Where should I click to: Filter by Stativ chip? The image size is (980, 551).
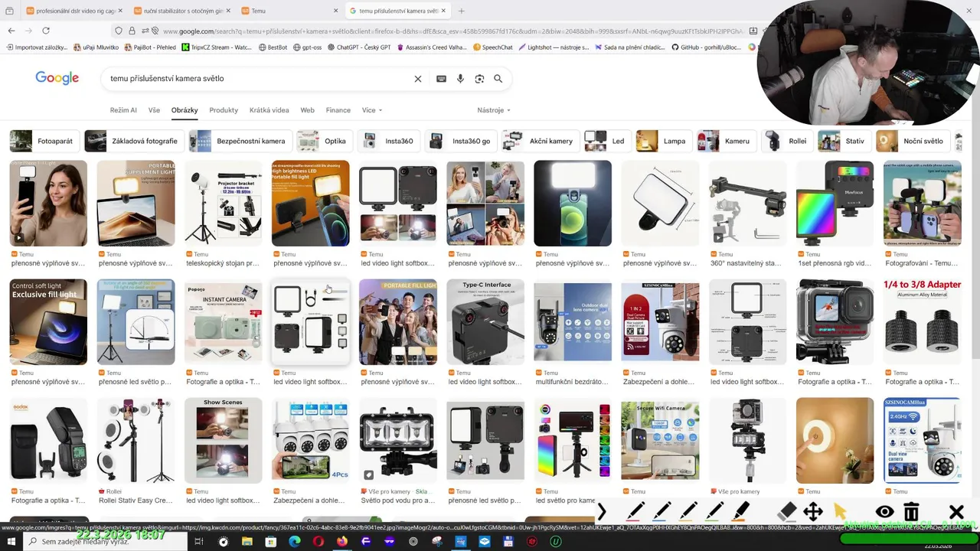844,141
